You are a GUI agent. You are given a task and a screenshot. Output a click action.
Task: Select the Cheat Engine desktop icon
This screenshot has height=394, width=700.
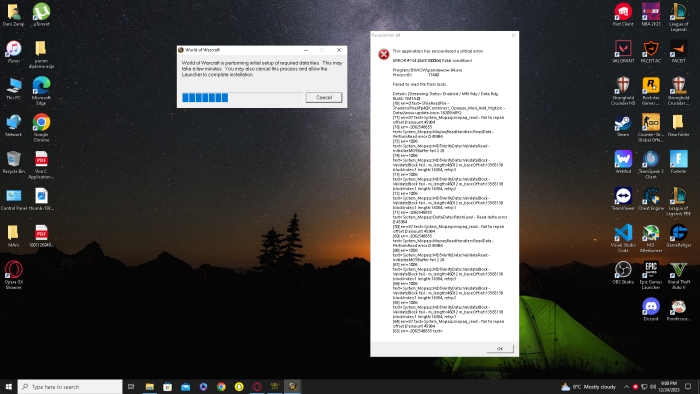[650, 199]
